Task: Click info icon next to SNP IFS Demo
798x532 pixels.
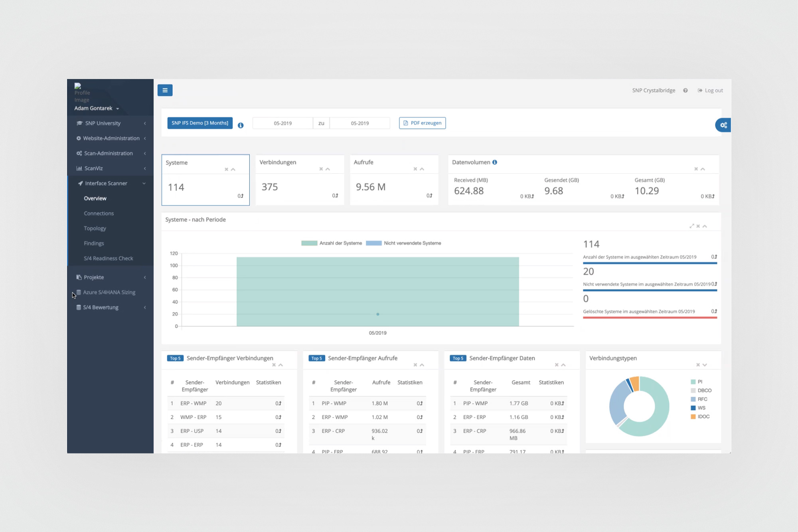Action: [x=241, y=125]
